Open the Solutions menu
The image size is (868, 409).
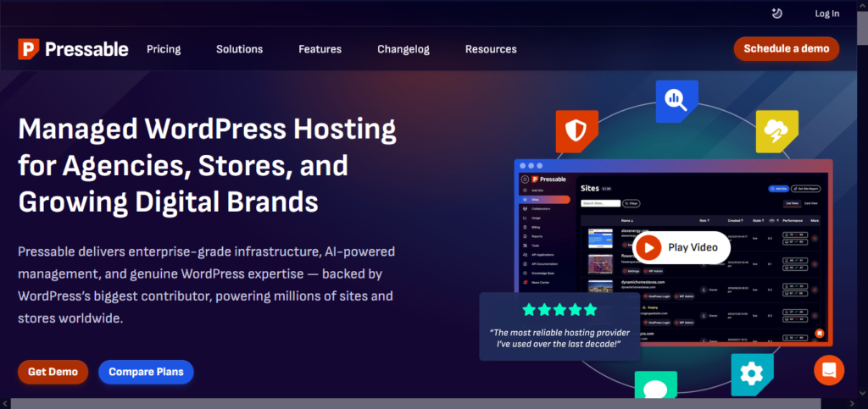pos(240,49)
